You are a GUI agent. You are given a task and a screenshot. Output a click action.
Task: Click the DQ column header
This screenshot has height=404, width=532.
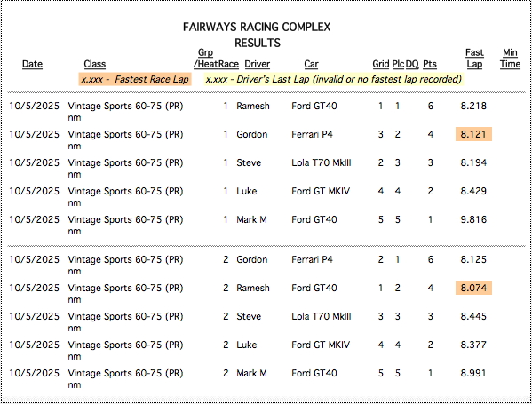412,64
